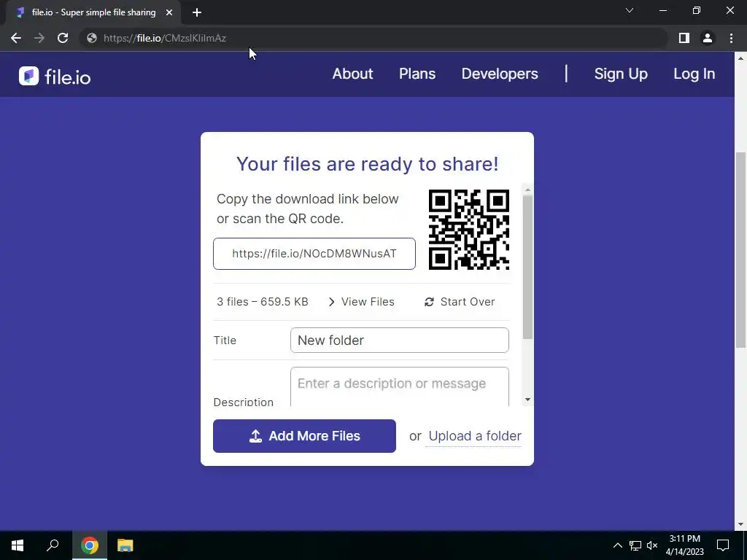Image resolution: width=747 pixels, height=560 pixels.
Task: Open Windows taskbar search
Action: click(x=53, y=545)
